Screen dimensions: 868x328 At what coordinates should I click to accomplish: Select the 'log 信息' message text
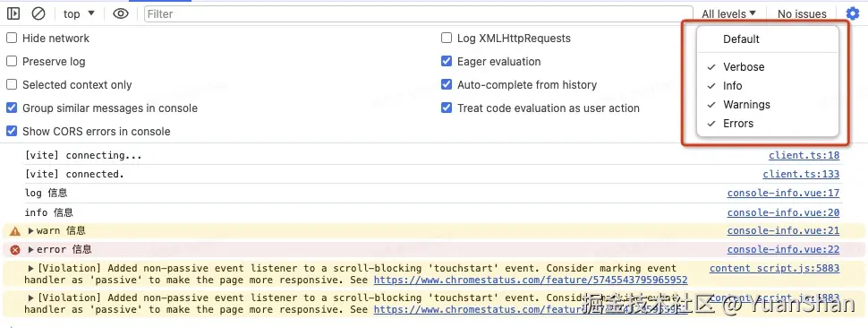pos(46,194)
